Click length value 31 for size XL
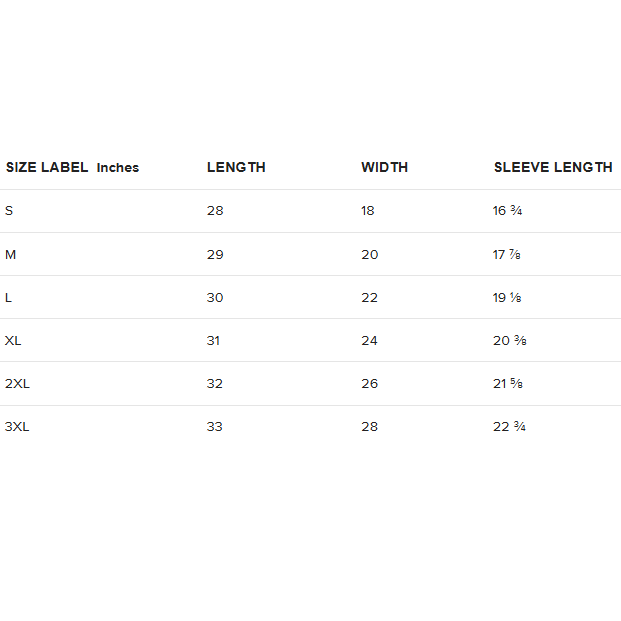The width and height of the screenshot is (621, 621). click(x=213, y=340)
